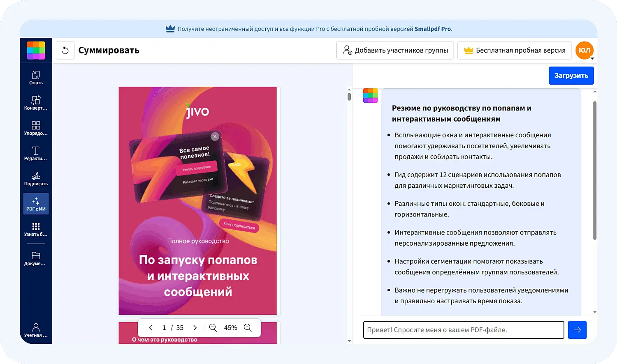Select the PDF с ИИ tool
The height and width of the screenshot is (364, 617).
pyautogui.click(x=36, y=204)
